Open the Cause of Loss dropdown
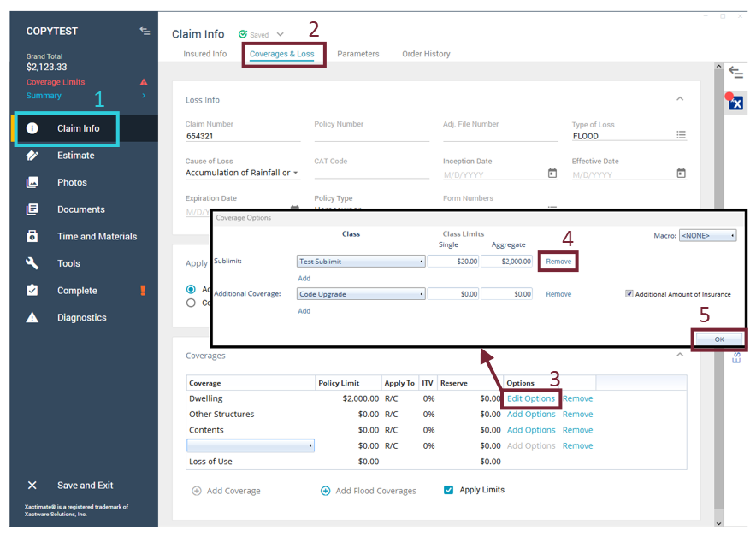 (x=243, y=173)
